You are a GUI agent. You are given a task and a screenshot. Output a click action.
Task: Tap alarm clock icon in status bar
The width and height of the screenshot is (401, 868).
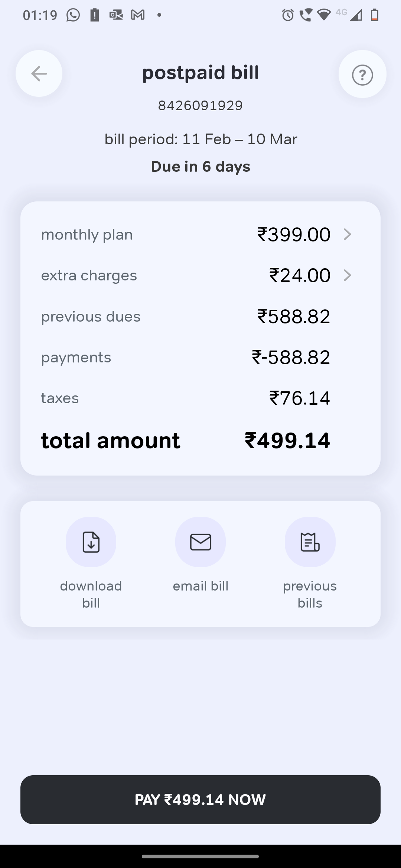(x=288, y=15)
